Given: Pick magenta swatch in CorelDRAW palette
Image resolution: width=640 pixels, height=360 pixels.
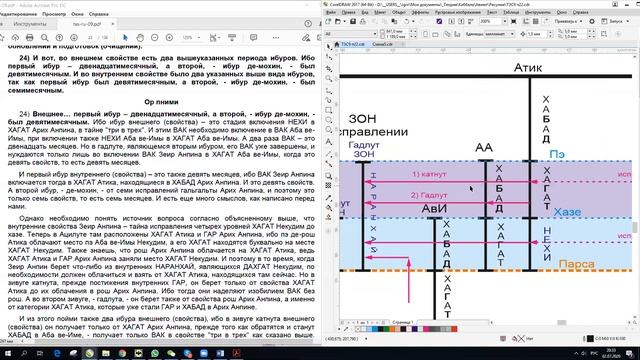Looking at the screenshot, I should [426, 329].
